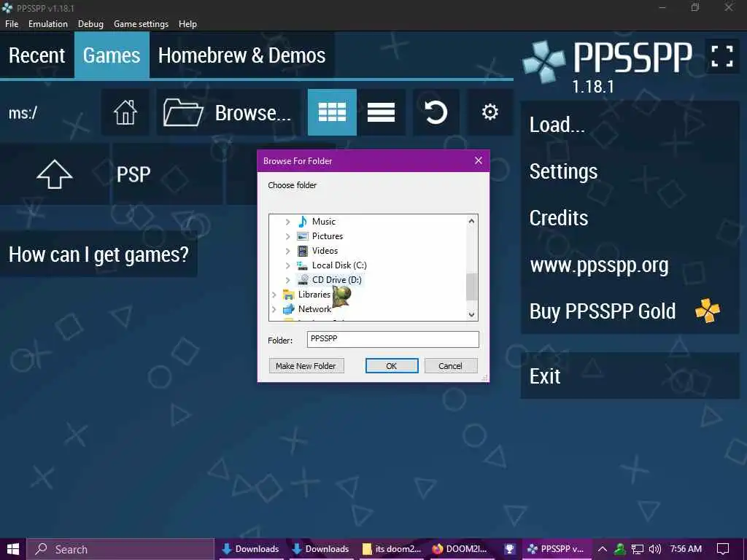The width and height of the screenshot is (747, 560).
Task: Switch to list view layout
Action: 381,112
